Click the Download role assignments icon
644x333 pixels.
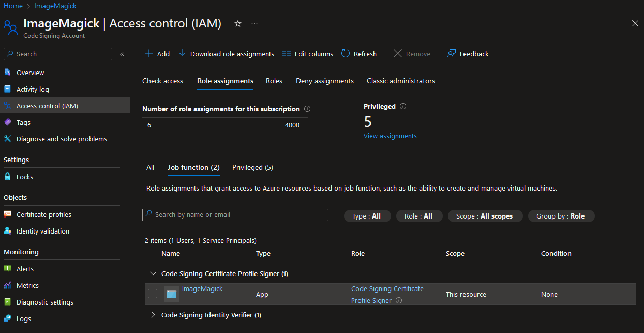(x=182, y=53)
